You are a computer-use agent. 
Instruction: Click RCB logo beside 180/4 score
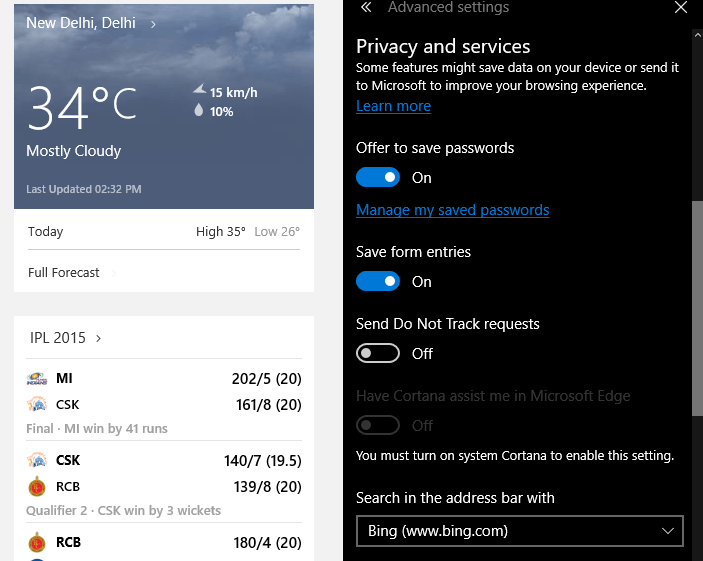(37, 542)
